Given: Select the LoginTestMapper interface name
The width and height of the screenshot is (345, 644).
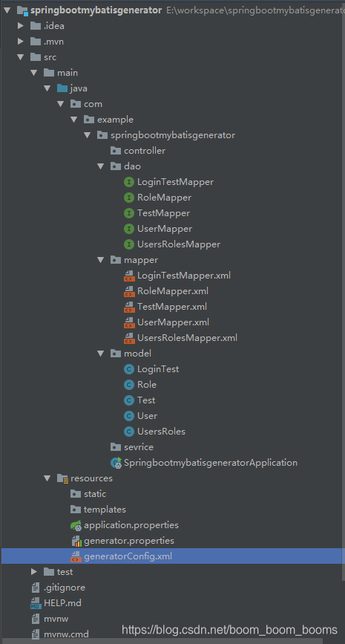Looking at the screenshot, I should click(x=176, y=182).
